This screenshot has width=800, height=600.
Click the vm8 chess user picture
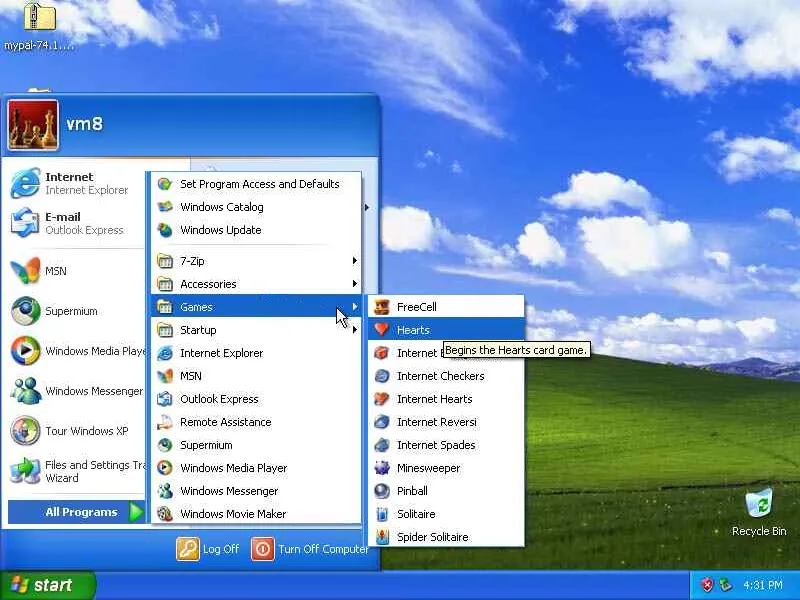tap(33, 125)
